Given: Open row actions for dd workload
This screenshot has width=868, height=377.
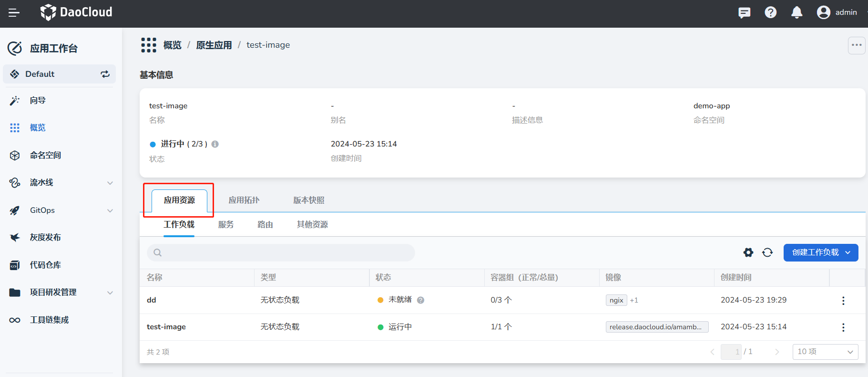Looking at the screenshot, I should [x=843, y=301].
